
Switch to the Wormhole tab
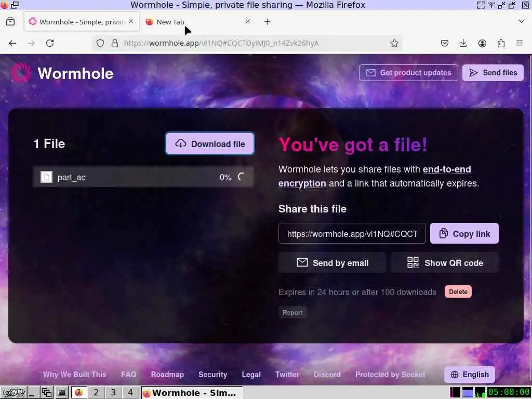pyautogui.click(x=82, y=22)
